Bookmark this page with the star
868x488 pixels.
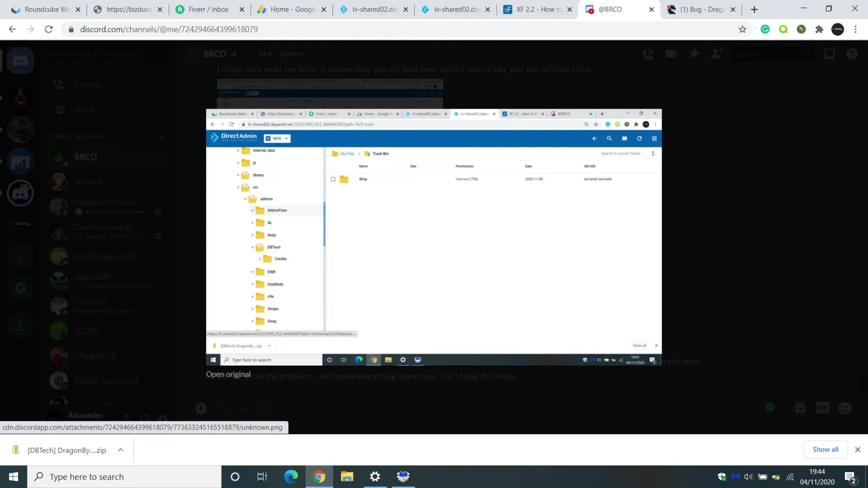tap(742, 29)
